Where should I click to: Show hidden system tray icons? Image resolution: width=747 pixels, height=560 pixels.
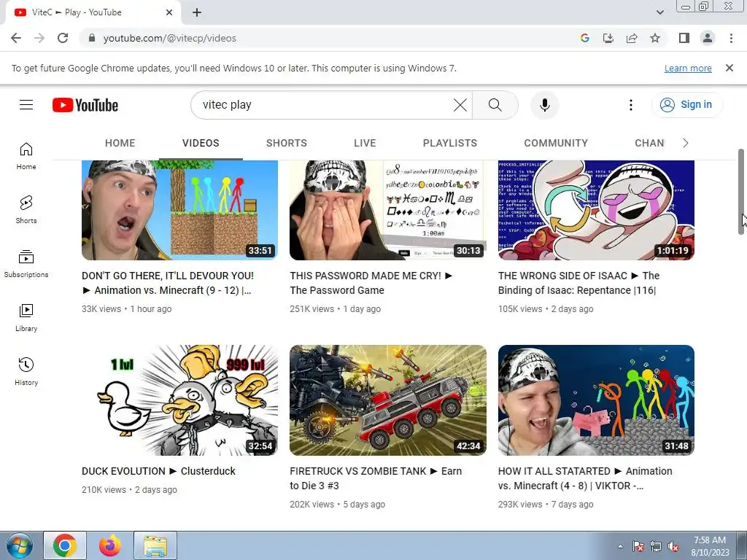point(620,546)
